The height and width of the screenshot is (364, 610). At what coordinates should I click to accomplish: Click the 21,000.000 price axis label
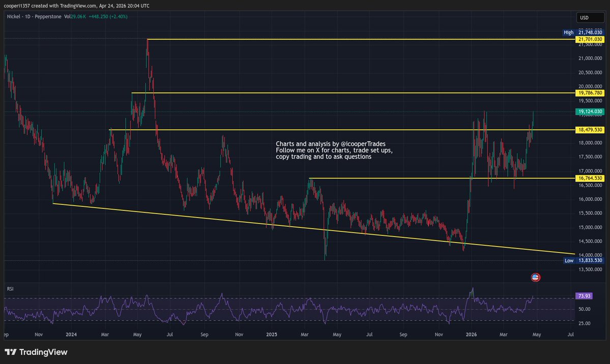(590, 58)
